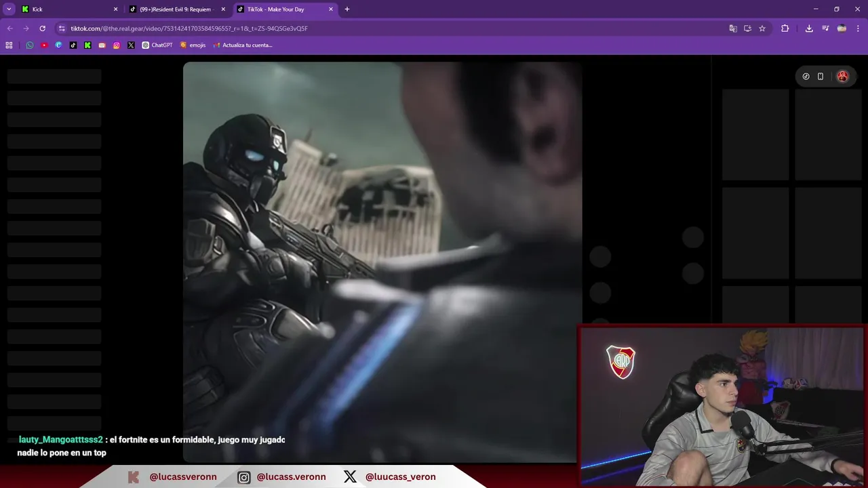This screenshot has width=868, height=488.
Task: Go back to the previous page
Action: 9,28
